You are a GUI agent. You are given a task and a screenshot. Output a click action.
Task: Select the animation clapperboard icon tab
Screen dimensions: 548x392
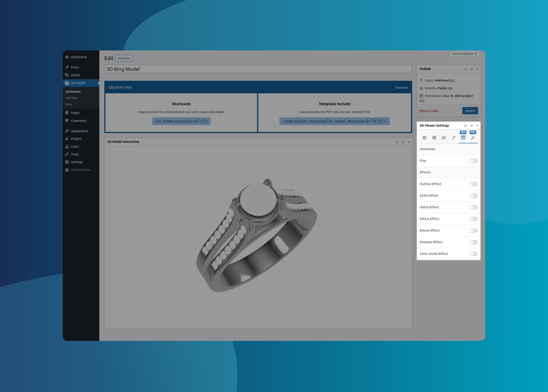tap(463, 138)
